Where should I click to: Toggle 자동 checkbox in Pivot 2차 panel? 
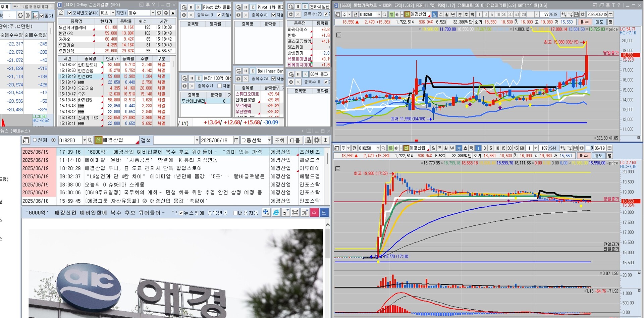219,15
